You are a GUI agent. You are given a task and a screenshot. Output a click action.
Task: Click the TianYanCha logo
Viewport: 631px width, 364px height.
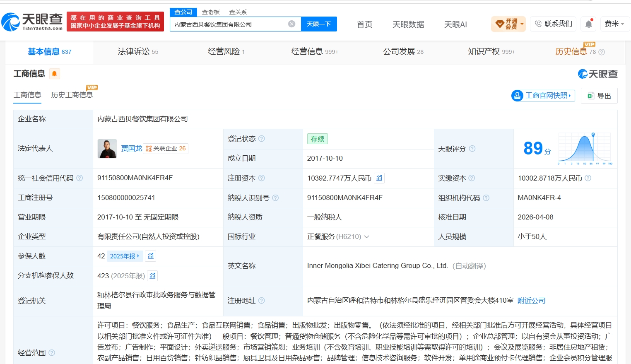click(x=32, y=22)
